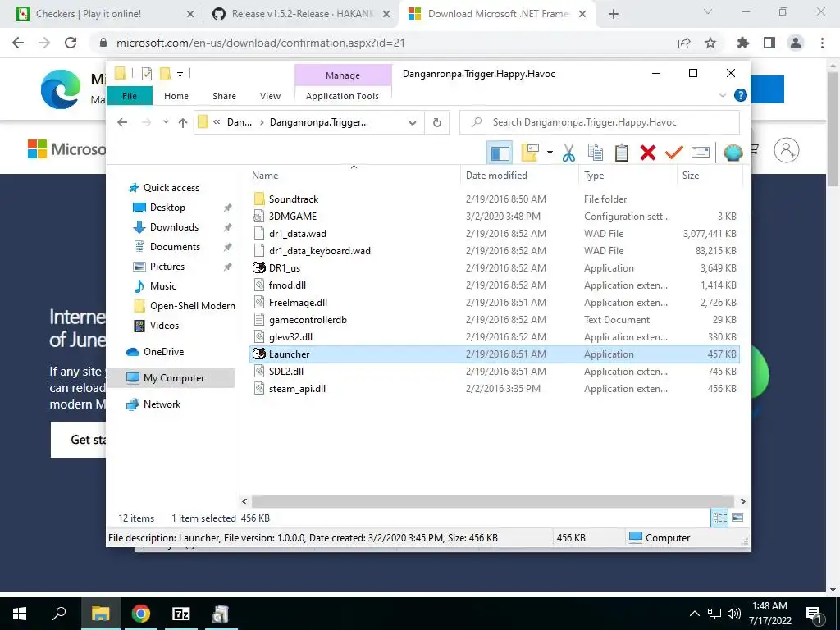
Task: Click the Manage contextual tab
Action: [343, 75]
